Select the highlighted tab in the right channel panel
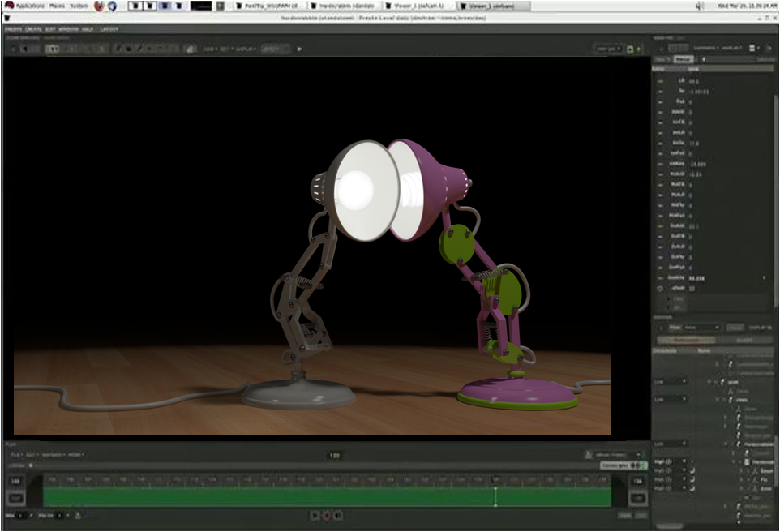The height and width of the screenshot is (532, 780). click(683, 59)
